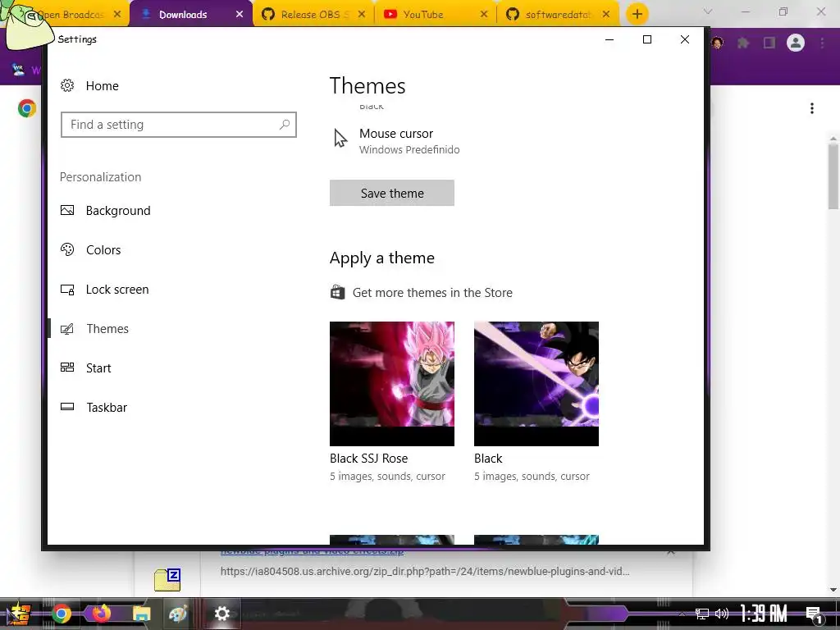Click the taskbar clock 1:39 AM

(x=764, y=614)
